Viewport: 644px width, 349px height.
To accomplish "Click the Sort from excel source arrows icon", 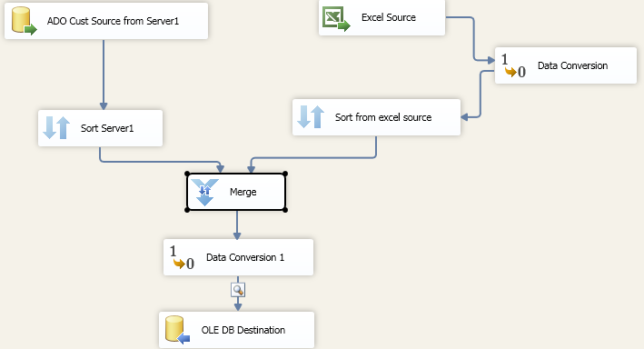I will click(x=311, y=116).
